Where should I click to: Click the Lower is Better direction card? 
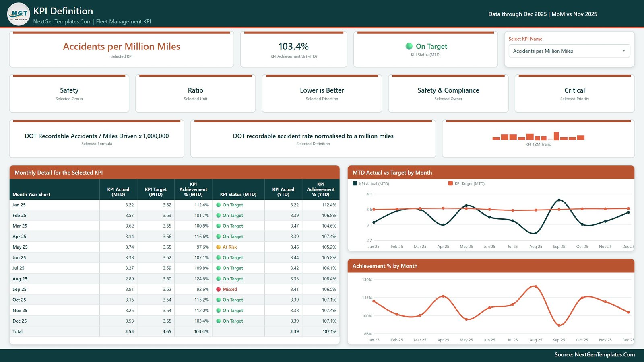(x=322, y=93)
